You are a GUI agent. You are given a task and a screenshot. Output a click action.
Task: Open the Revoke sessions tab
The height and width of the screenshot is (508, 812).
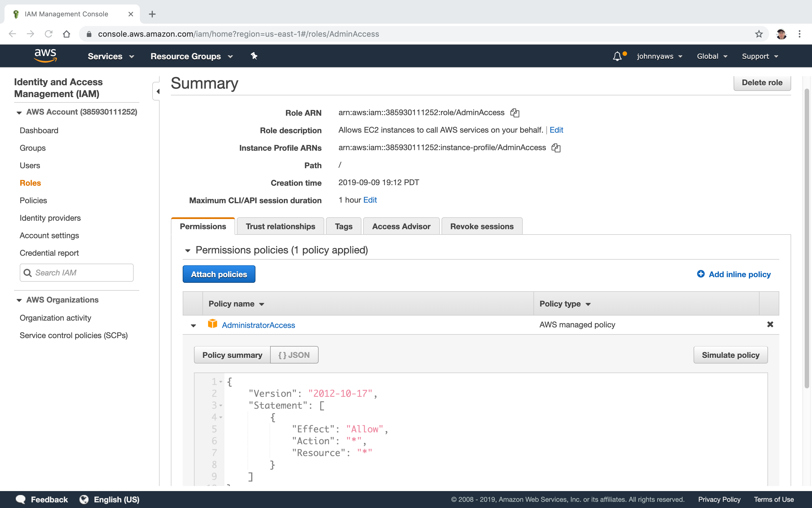click(x=482, y=226)
